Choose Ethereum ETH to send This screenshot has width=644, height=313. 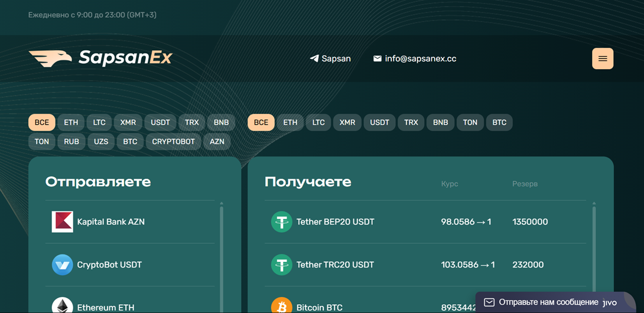tap(130, 300)
